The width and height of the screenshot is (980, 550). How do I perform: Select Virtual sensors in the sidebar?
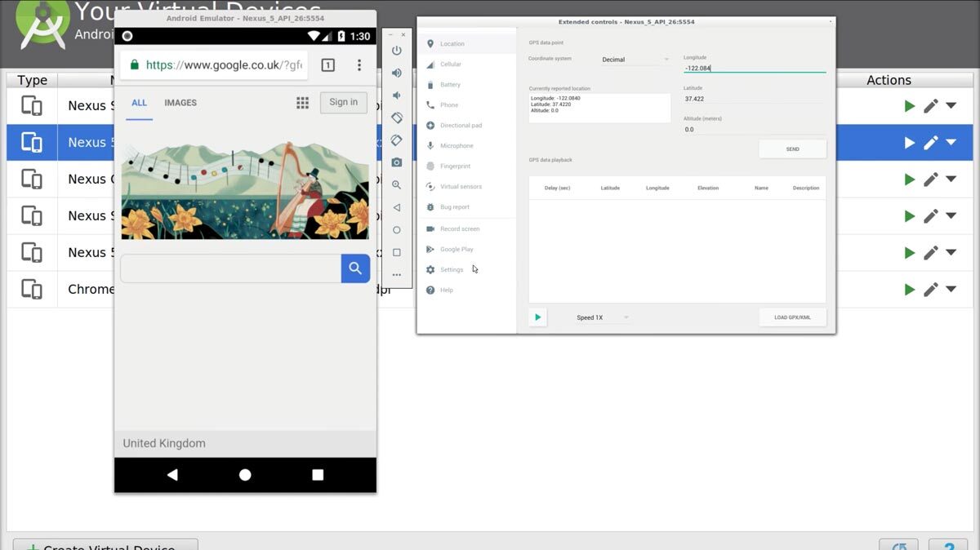tap(461, 187)
